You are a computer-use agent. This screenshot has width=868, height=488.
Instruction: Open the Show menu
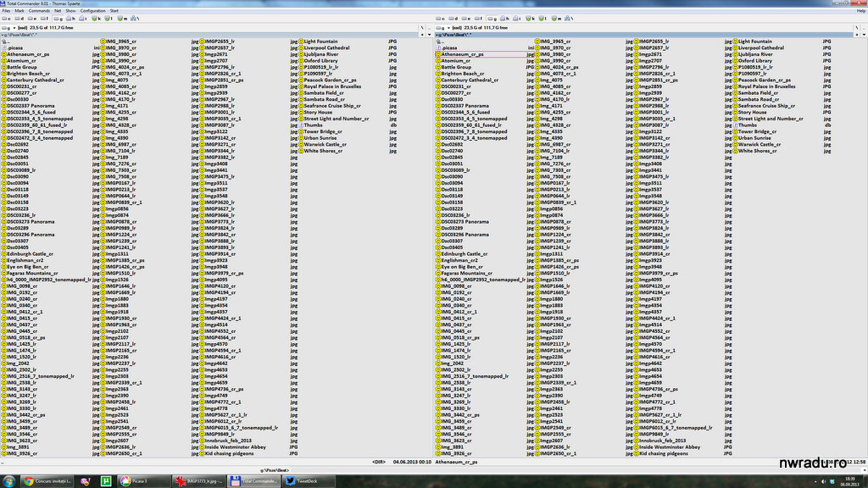point(71,10)
